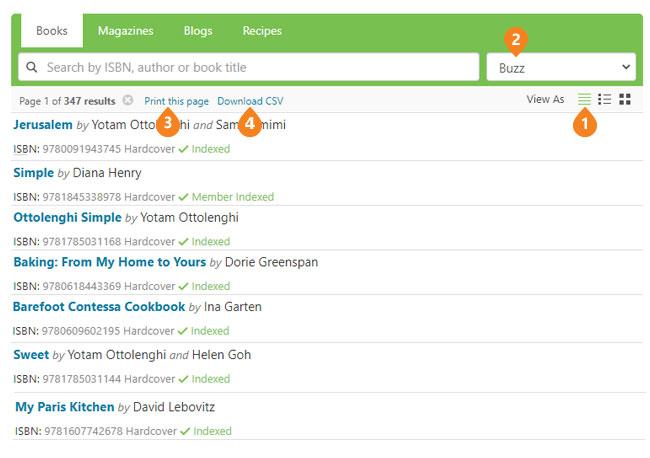The height and width of the screenshot is (458, 650).
Task: Clear the results filter with the x icon
Action: [x=128, y=100]
